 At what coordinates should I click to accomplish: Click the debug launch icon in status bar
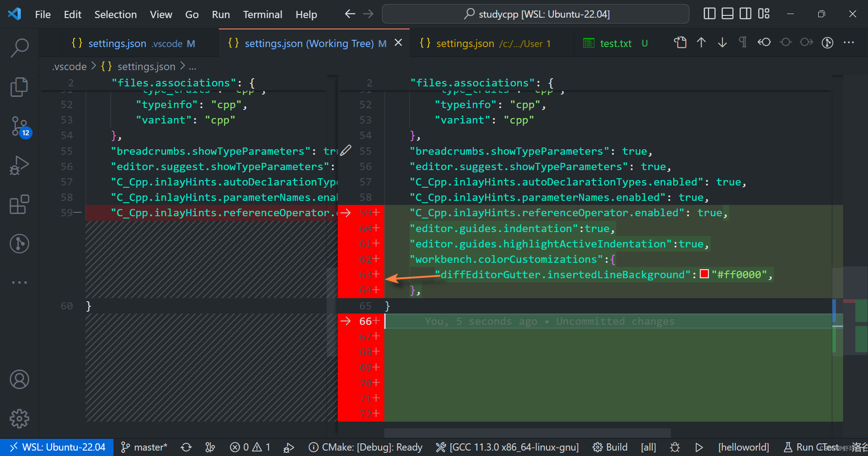(289, 447)
